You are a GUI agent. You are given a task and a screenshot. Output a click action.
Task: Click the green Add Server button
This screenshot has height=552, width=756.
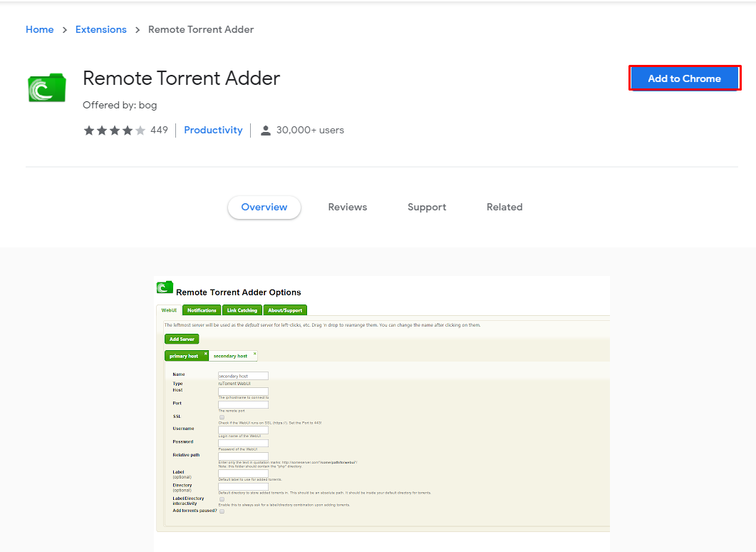[x=182, y=339]
